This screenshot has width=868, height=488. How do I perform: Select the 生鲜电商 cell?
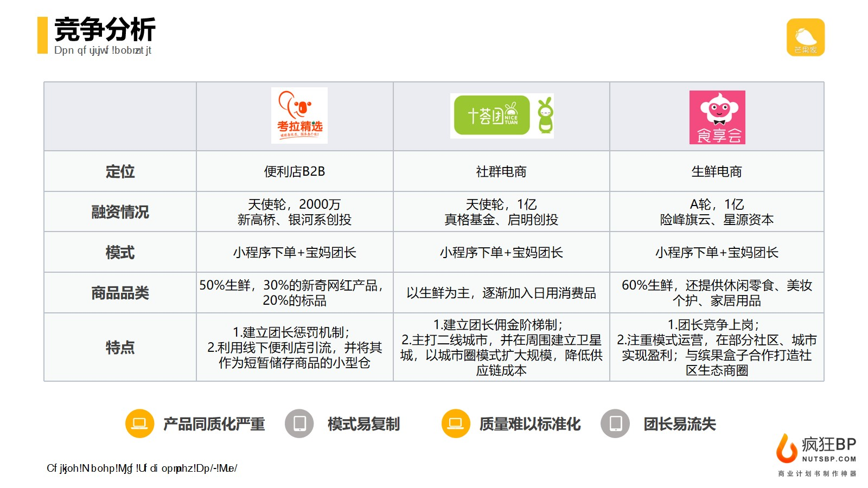click(717, 171)
